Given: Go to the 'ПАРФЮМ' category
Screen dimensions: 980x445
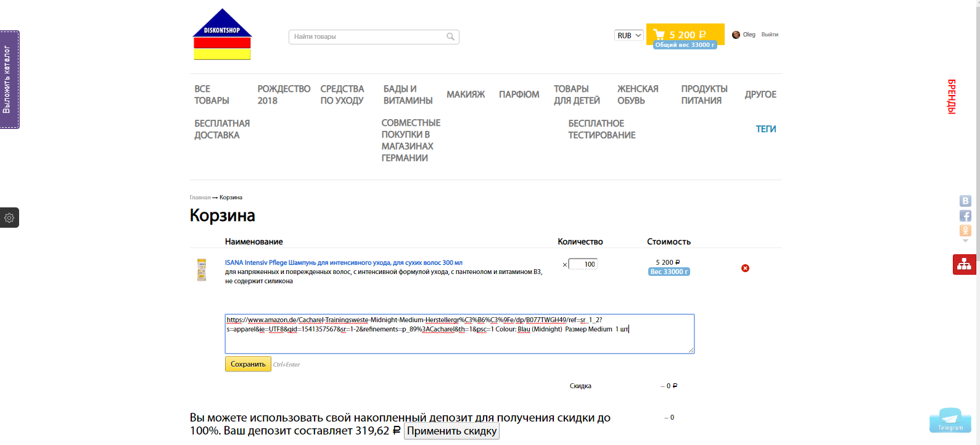Looking at the screenshot, I should pyautogui.click(x=519, y=94).
